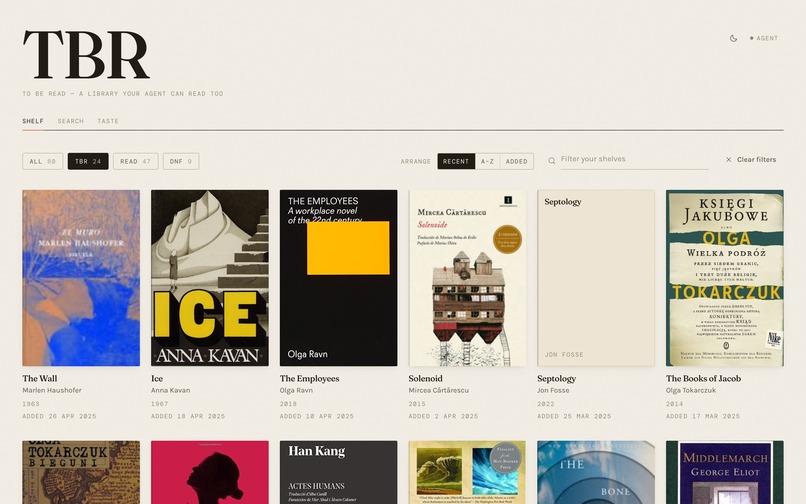Open the Agent status indicator

[764, 38]
